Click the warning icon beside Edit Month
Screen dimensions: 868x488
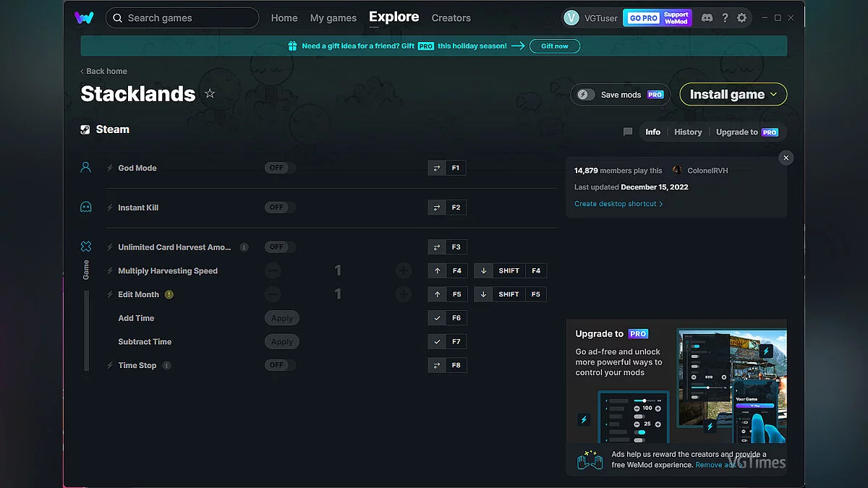[169, 294]
